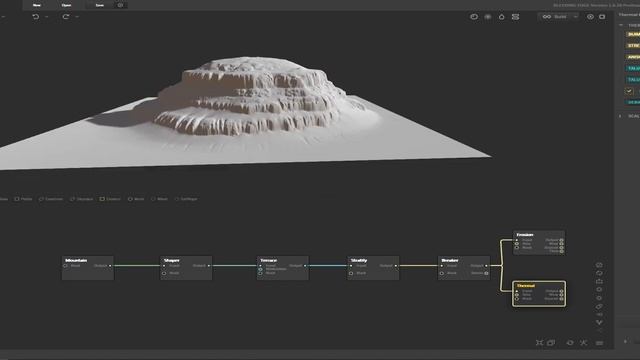Select the Erosion node
Viewport: 640px width, 360px height.
pyautogui.click(x=539, y=242)
